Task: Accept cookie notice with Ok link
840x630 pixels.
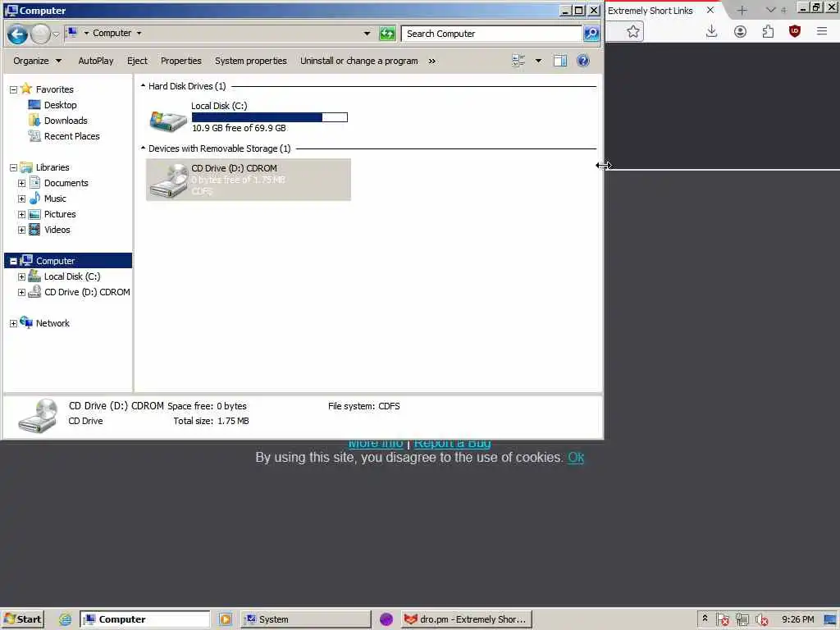Action: pos(576,458)
